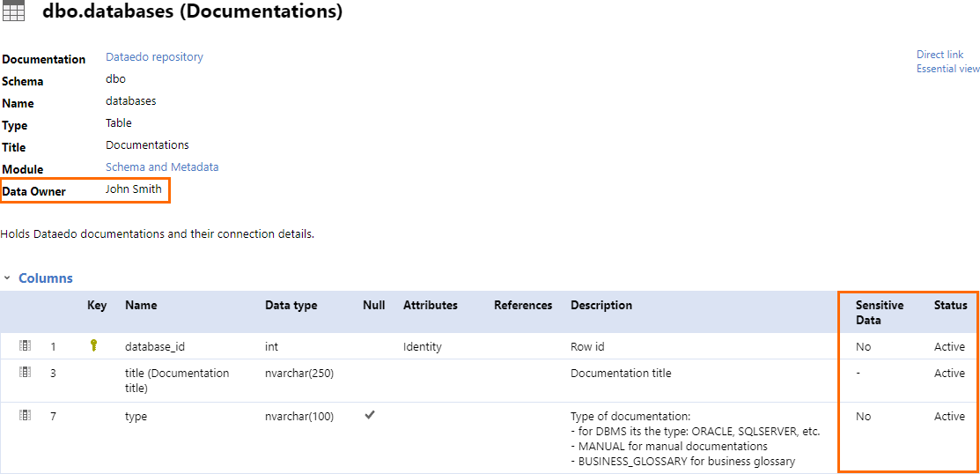Click the Name column header
This screenshot has width=980, height=474.
pos(141,306)
